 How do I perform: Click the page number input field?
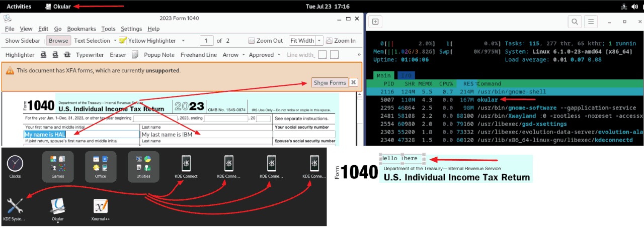click(x=206, y=41)
